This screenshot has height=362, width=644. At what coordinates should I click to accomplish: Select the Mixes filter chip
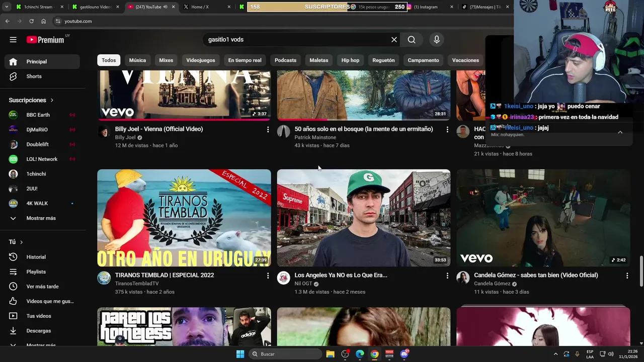[x=166, y=60]
